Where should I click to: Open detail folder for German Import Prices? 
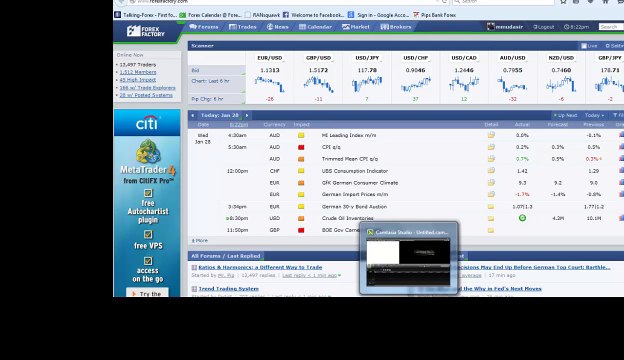[491, 195]
